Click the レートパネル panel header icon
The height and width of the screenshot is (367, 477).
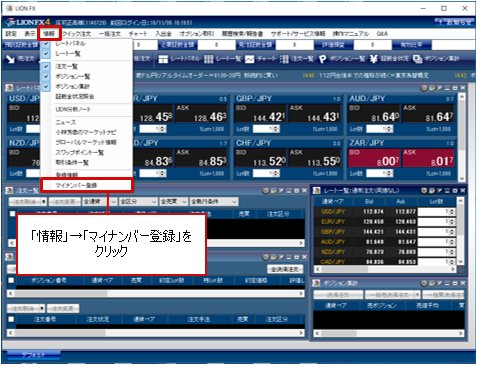(x=9, y=88)
